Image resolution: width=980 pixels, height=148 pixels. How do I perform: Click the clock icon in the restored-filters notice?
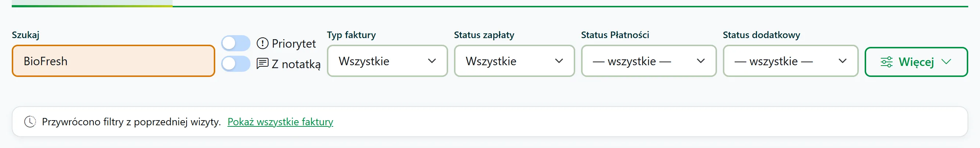click(30, 121)
